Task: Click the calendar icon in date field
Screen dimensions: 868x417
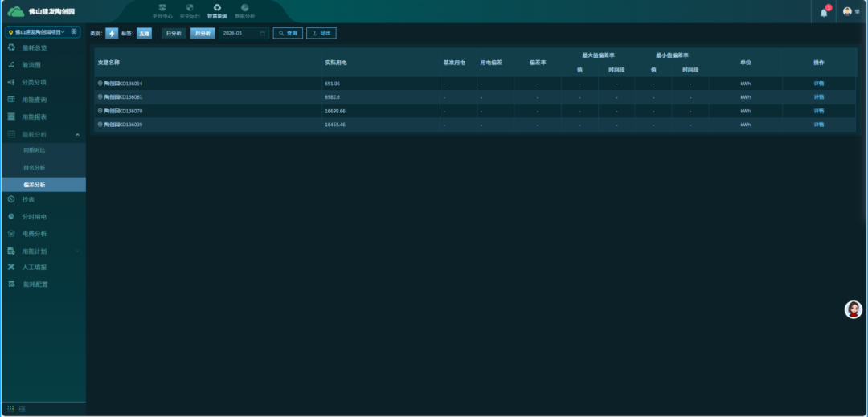Action: click(x=262, y=33)
